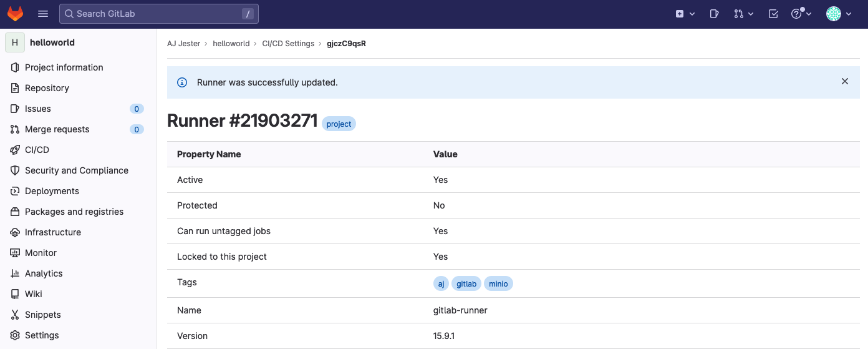Click the GitLab fox logo
The image size is (868, 349).
click(15, 14)
